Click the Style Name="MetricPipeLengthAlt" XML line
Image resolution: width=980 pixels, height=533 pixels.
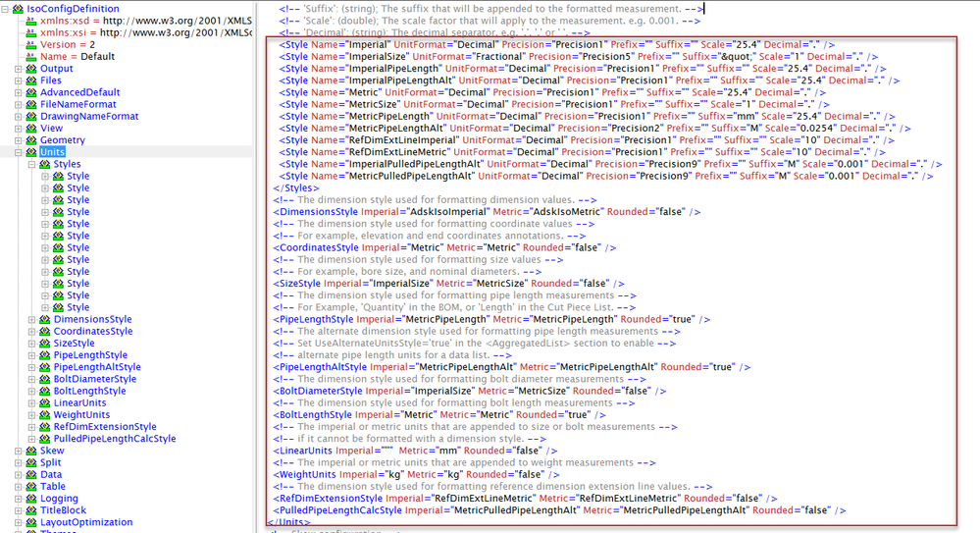click(x=594, y=128)
